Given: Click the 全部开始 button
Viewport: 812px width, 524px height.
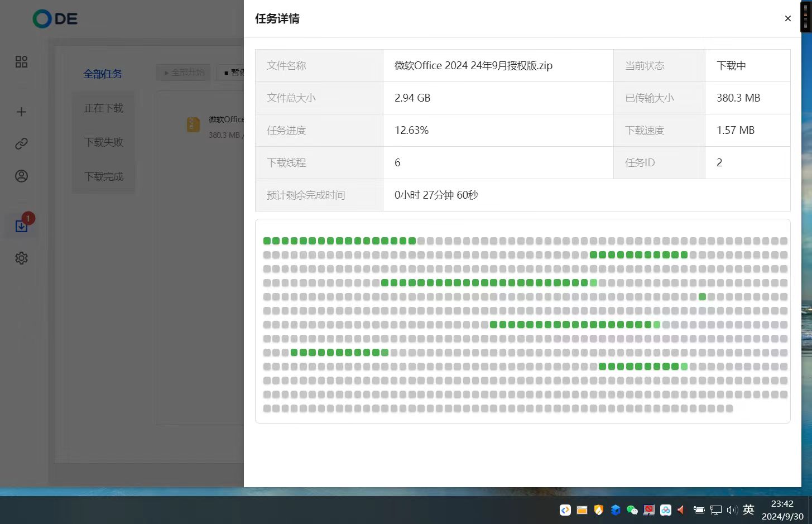Looking at the screenshot, I should pos(184,73).
